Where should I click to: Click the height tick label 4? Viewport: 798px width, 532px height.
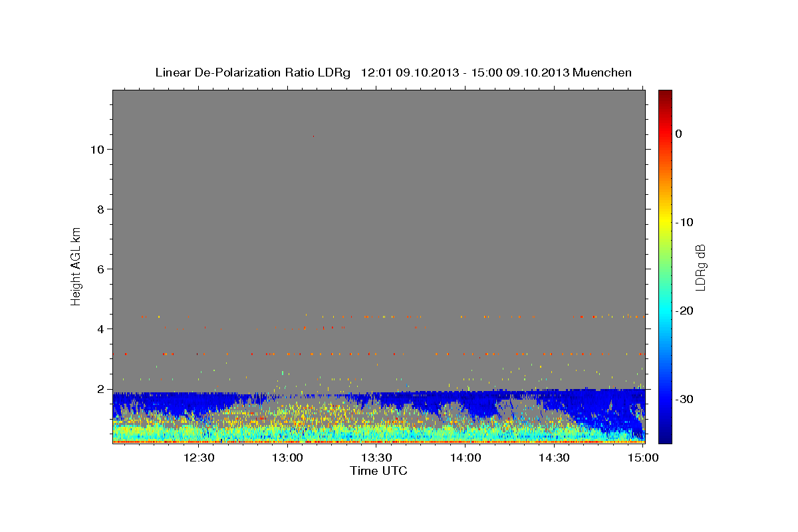tap(101, 329)
